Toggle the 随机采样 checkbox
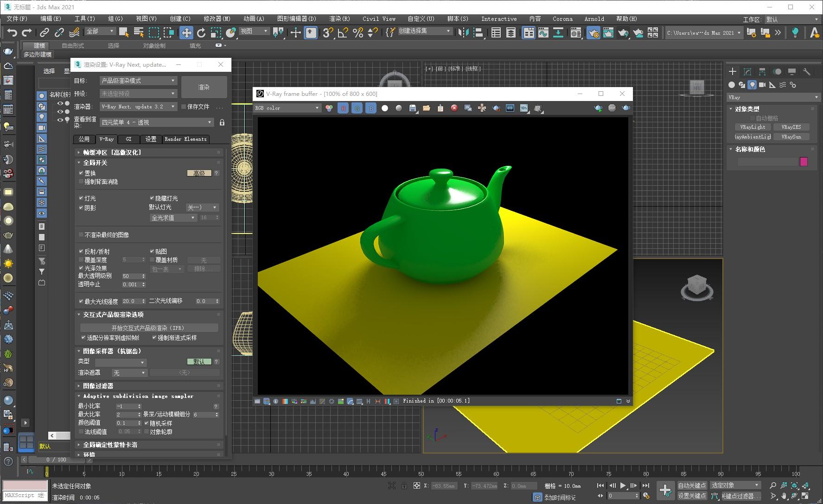This screenshot has width=823, height=504. point(147,423)
